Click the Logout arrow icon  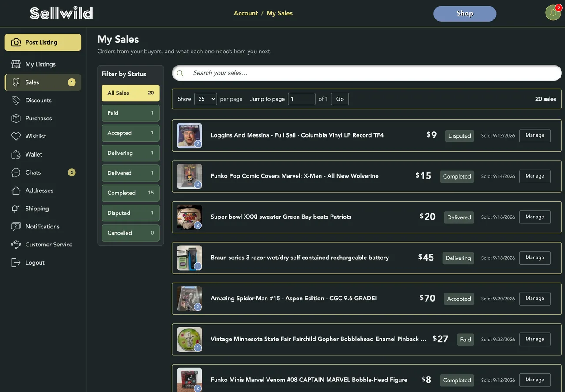(16, 263)
